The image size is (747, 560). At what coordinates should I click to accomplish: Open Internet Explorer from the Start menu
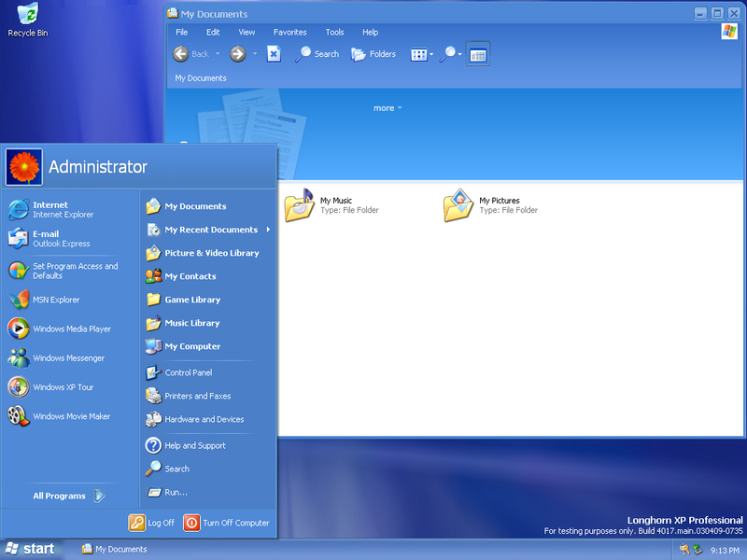coord(51,209)
